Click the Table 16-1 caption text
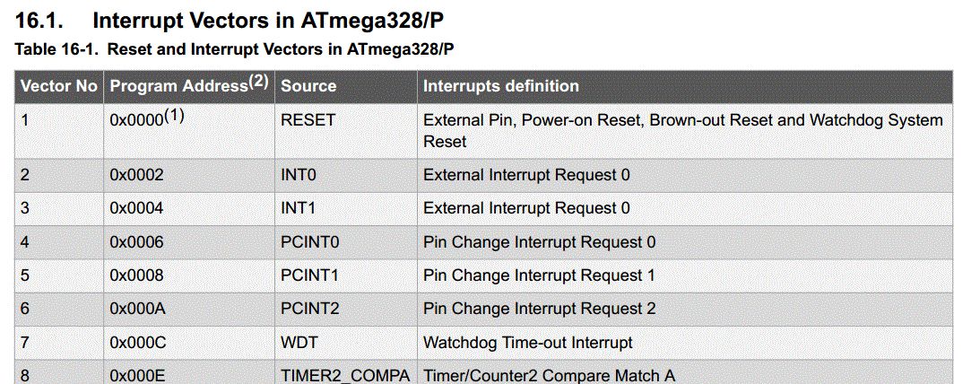Viewport: 980px width, 384px height. click(x=234, y=49)
